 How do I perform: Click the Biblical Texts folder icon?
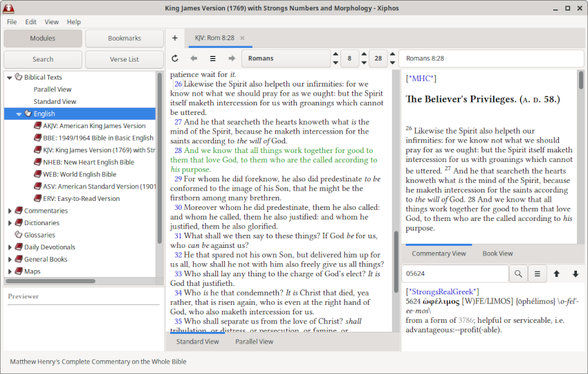pos(19,77)
